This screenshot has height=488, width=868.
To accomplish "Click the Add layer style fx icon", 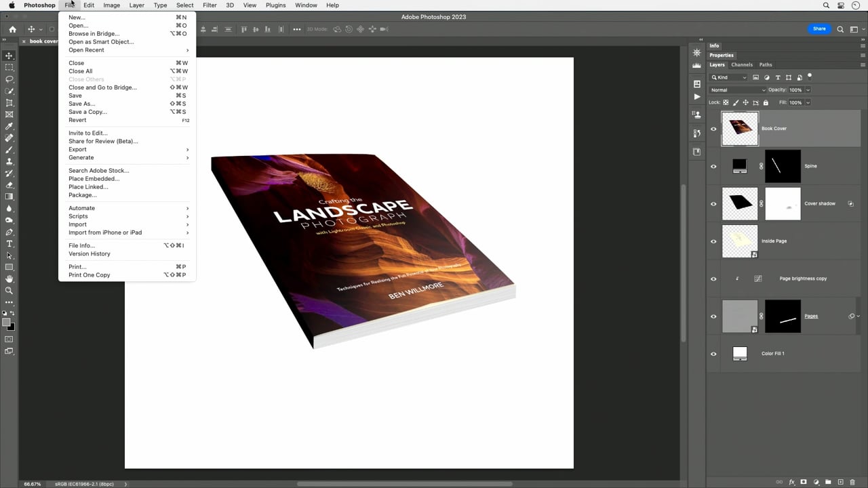I will click(791, 482).
